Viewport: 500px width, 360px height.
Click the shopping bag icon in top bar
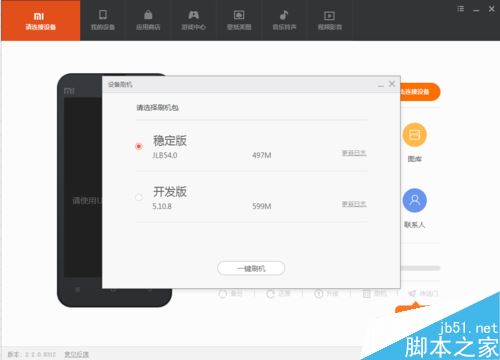(x=148, y=15)
